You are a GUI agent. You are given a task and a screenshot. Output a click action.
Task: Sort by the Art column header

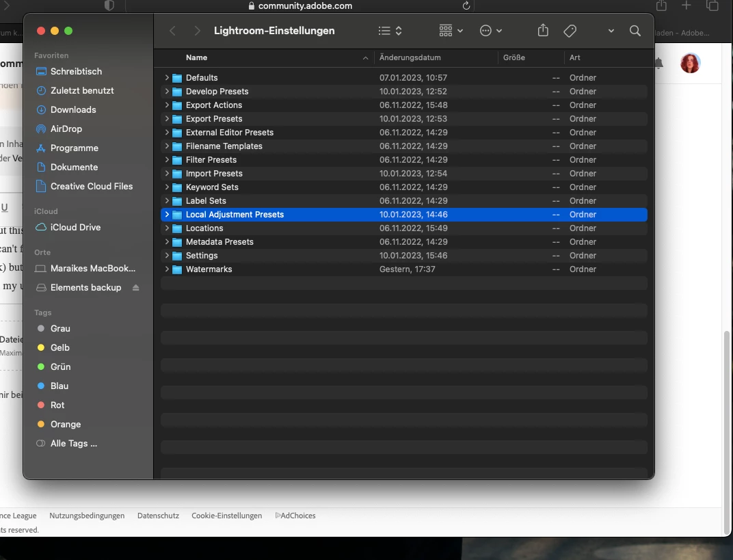(574, 57)
